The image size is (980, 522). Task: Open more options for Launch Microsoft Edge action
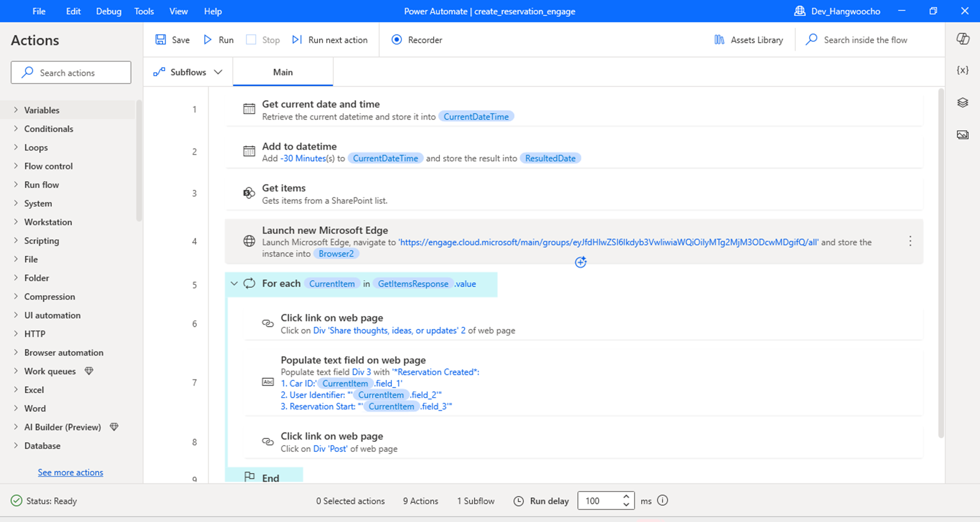910,241
